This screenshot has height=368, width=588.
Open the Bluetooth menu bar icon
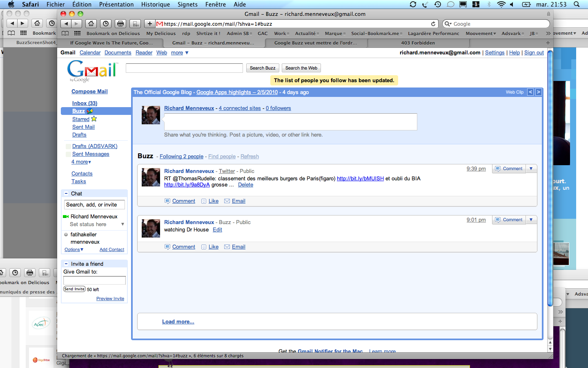[489, 4]
